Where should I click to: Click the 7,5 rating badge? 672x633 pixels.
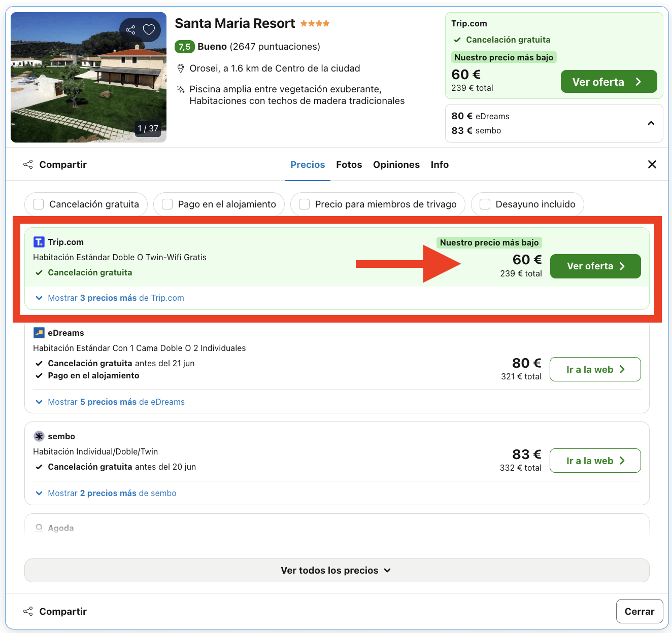(184, 47)
